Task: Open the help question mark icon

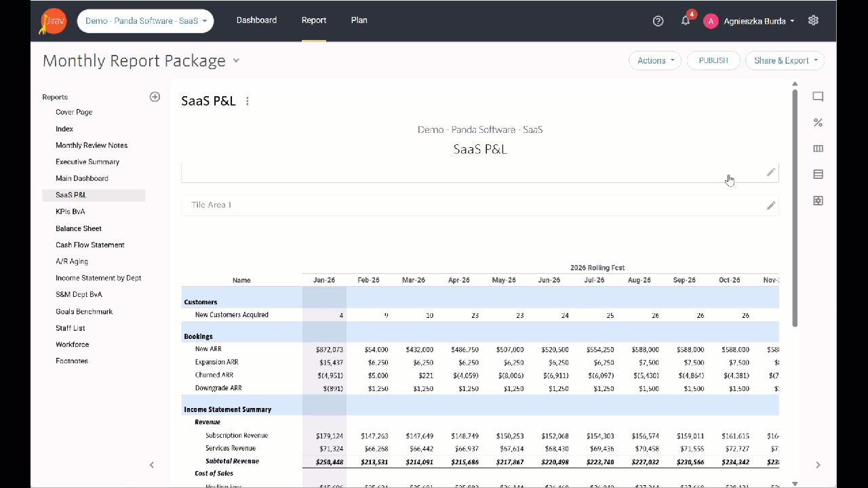Action: click(x=658, y=21)
